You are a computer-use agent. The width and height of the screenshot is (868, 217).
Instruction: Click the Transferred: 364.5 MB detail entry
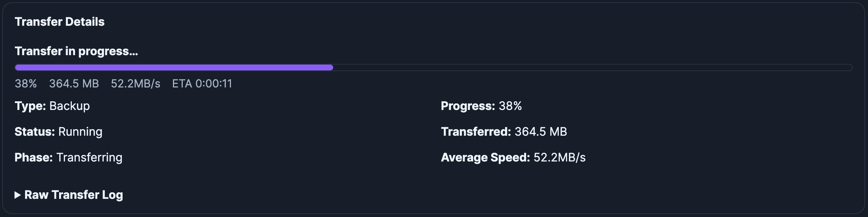504,132
